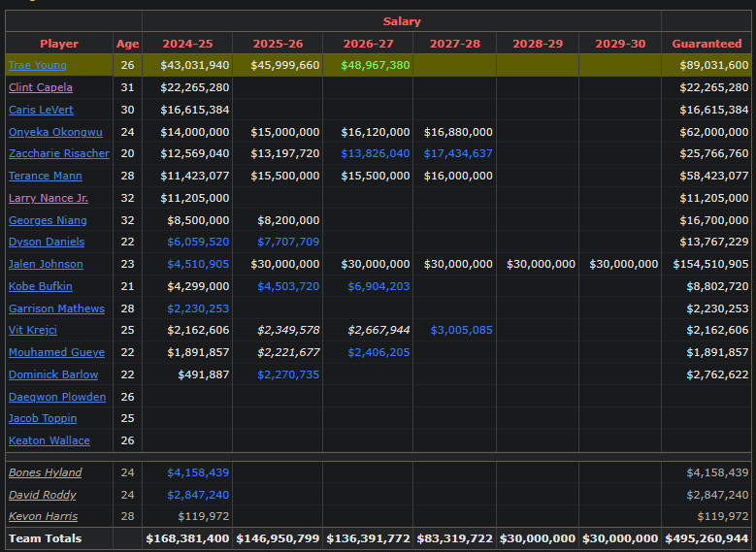Click the 2027-28 column header

(454, 44)
